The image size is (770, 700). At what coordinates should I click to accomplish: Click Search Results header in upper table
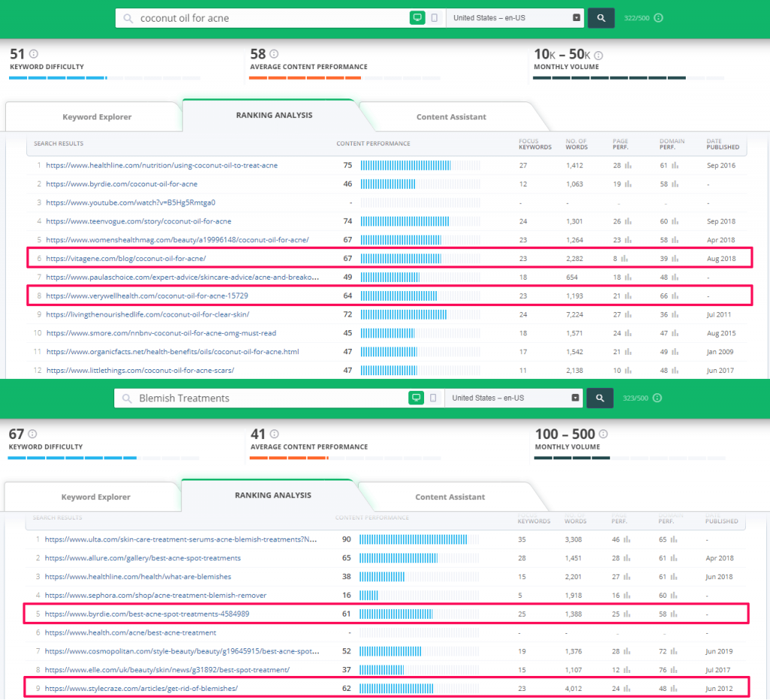pos(59,144)
